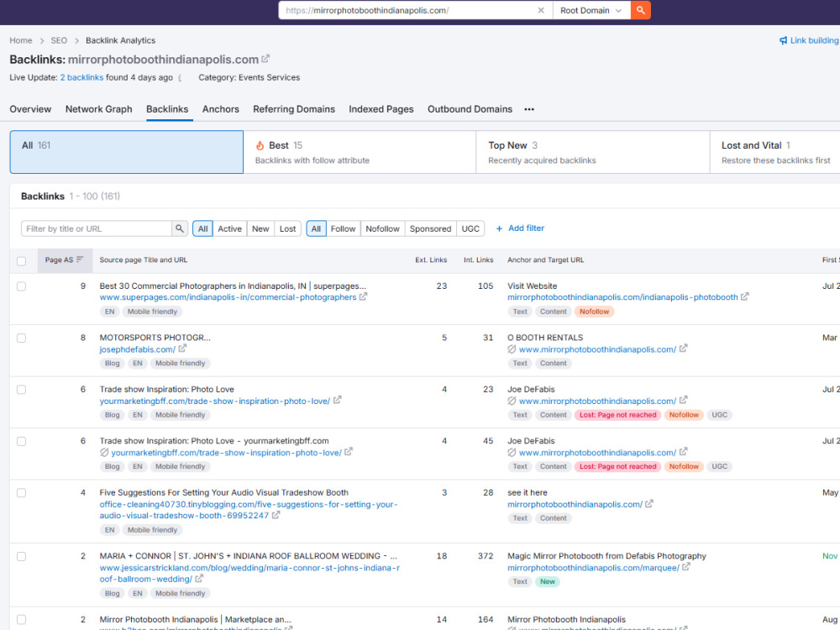Select the Lost and Vital card
The image size is (840, 630).
(x=774, y=152)
